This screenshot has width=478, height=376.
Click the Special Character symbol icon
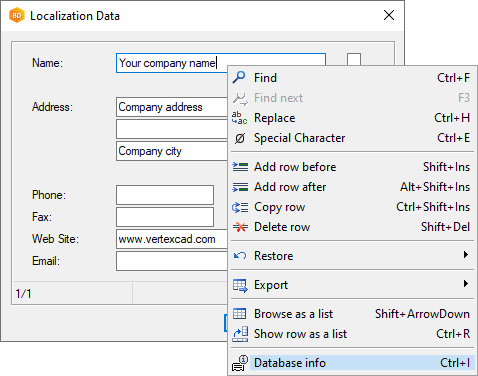pyautogui.click(x=240, y=138)
